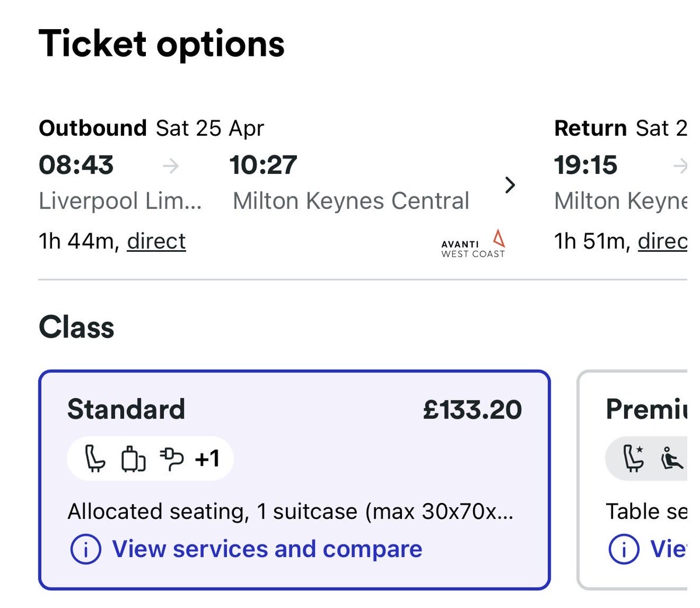Click the Avanti West Coast logo
This screenshot has width=700, height=608.
pos(473,244)
